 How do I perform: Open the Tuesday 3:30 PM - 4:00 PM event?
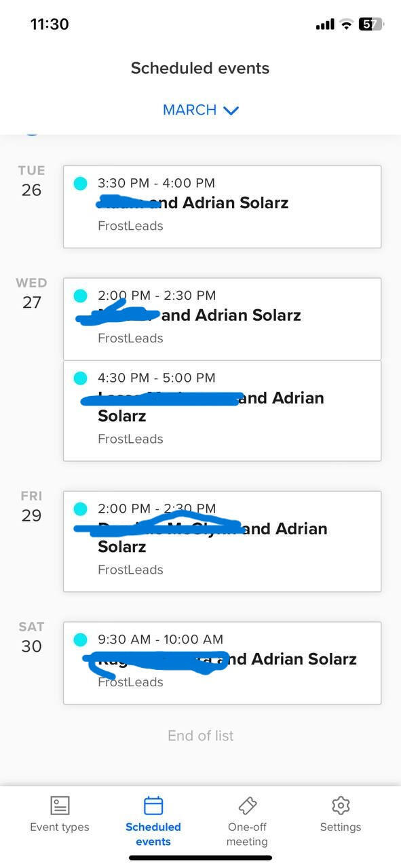coord(222,207)
